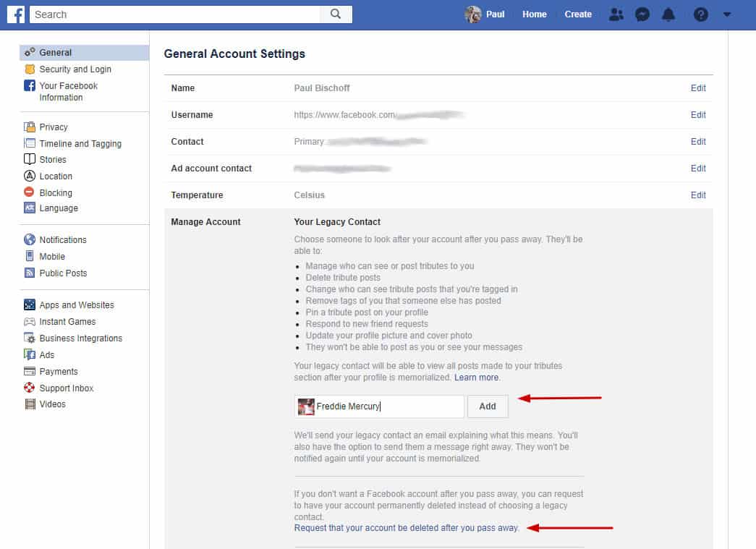Focus the Facebook Search box
This screenshot has width=756, height=549.
pyautogui.click(x=175, y=14)
